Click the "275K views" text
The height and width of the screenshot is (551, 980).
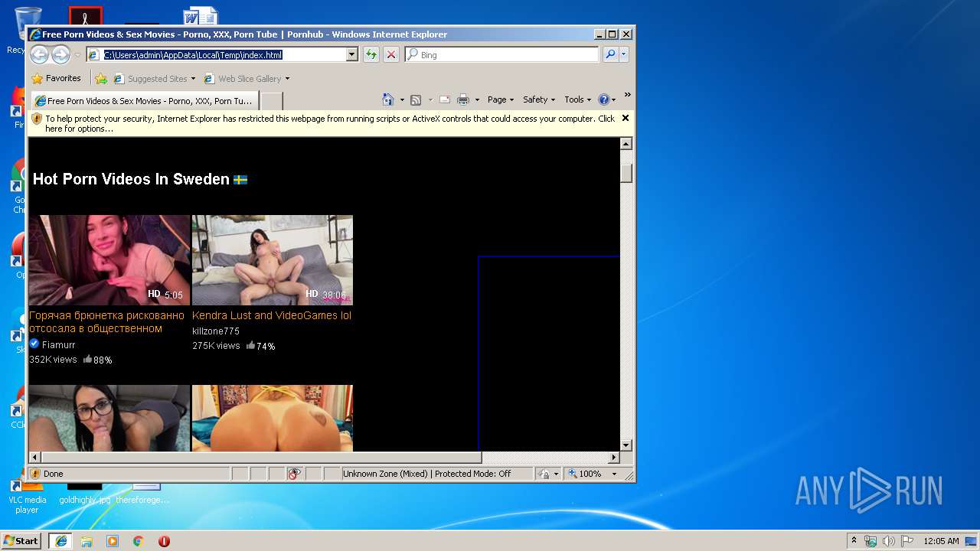coord(216,346)
